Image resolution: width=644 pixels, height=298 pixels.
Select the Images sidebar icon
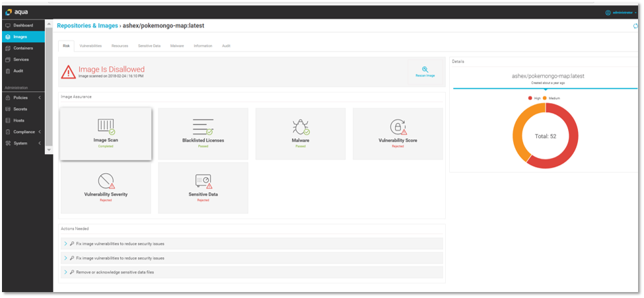click(x=8, y=37)
